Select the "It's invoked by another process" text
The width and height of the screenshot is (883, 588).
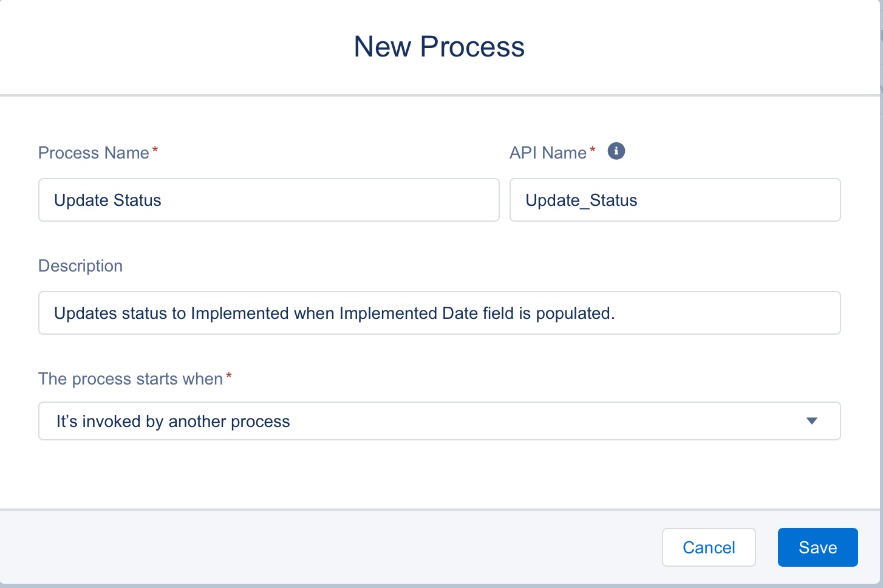coord(173,422)
